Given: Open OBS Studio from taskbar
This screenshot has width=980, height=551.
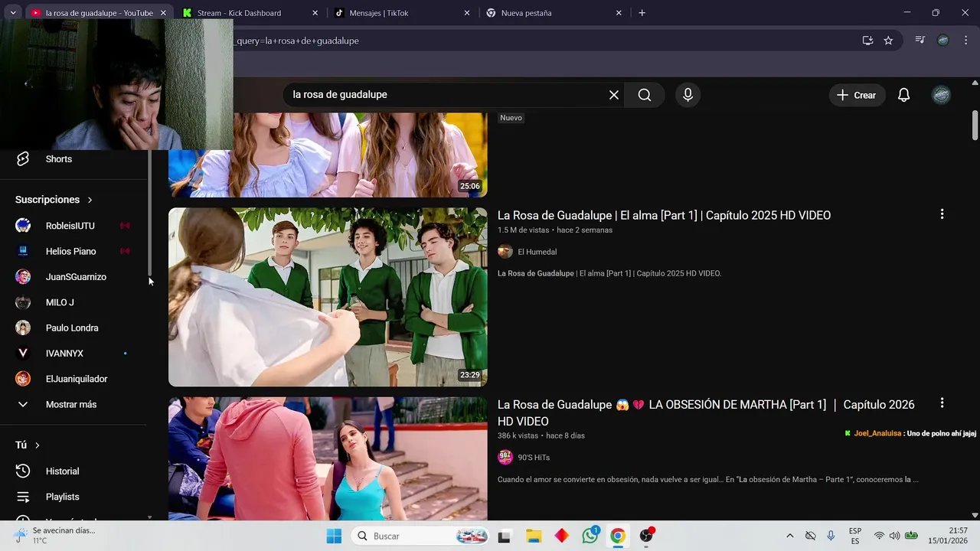Looking at the screenshot, I should (647, 536).
